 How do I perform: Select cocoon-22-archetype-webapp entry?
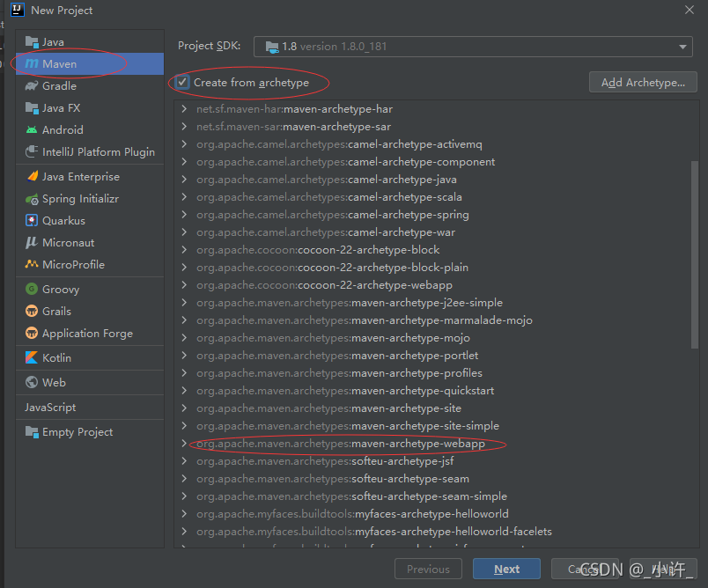[324, 284]
